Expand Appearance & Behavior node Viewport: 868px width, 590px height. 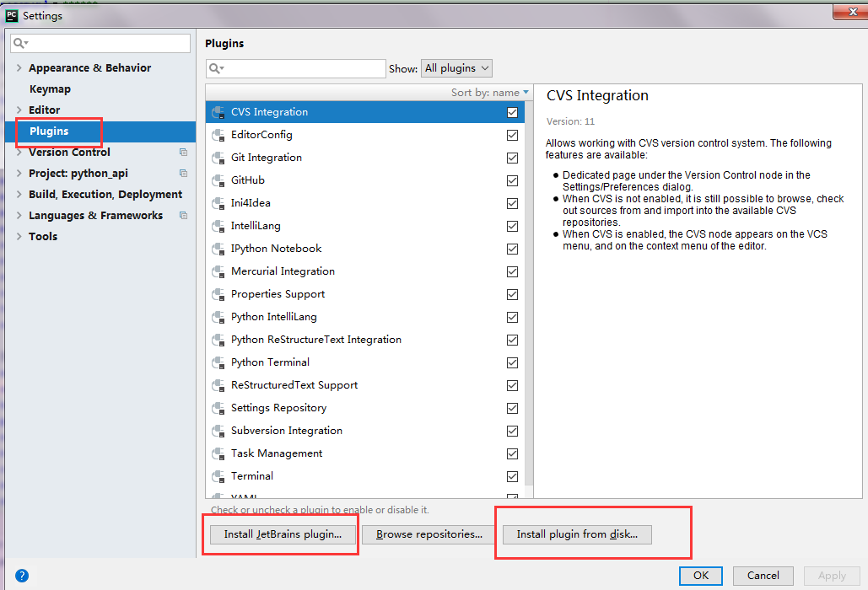coord(19,67)
